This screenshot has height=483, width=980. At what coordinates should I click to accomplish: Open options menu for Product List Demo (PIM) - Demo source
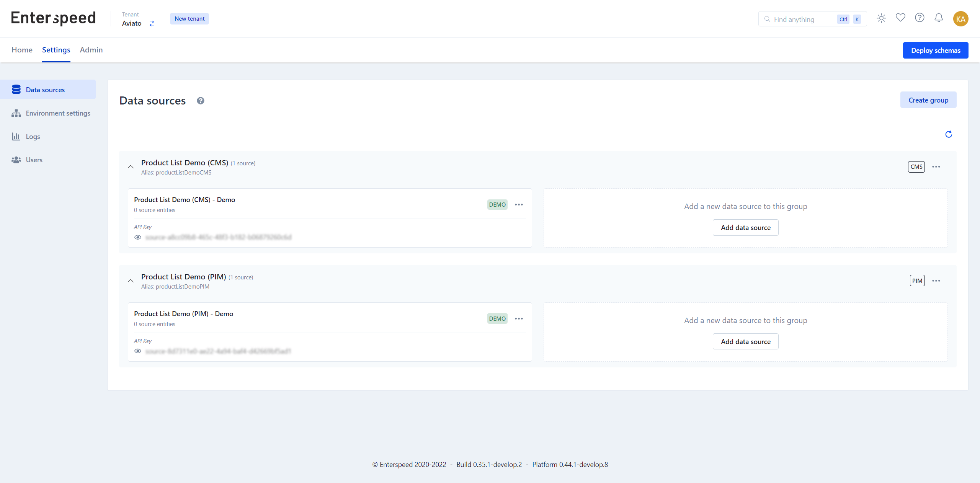(x=519, y=319)
